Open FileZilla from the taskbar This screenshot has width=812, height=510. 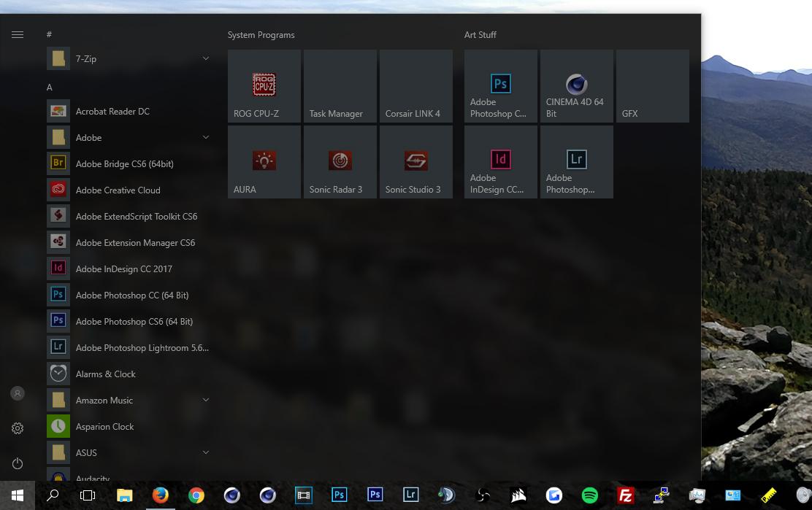[x=626, y=495]
